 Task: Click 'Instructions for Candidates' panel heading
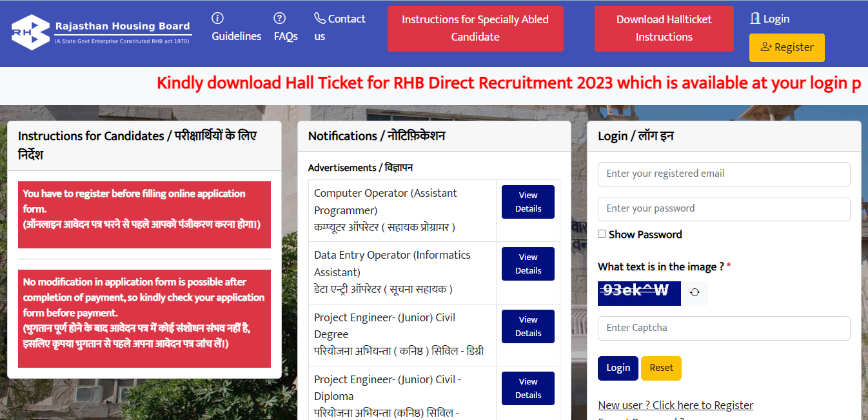(137, 146)
